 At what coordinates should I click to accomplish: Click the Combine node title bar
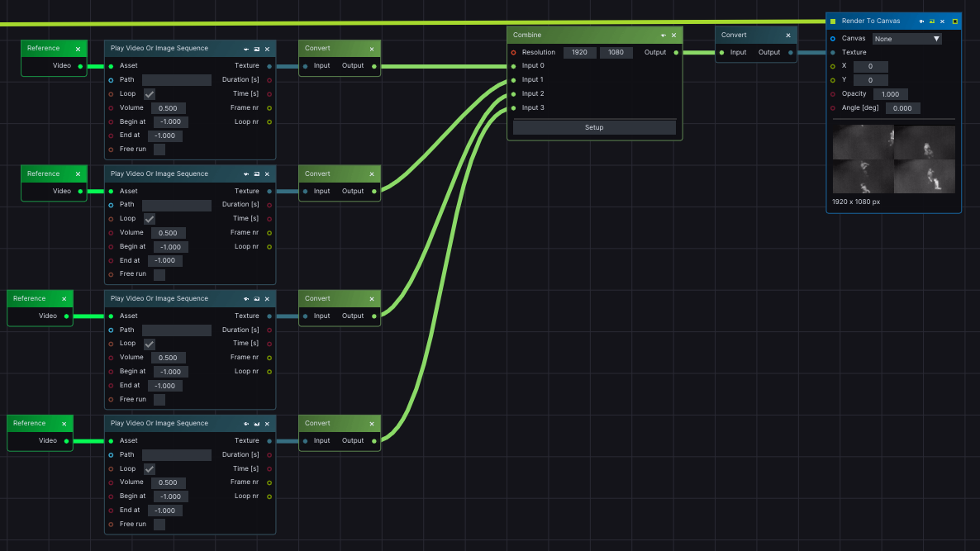tap(578, 36)
